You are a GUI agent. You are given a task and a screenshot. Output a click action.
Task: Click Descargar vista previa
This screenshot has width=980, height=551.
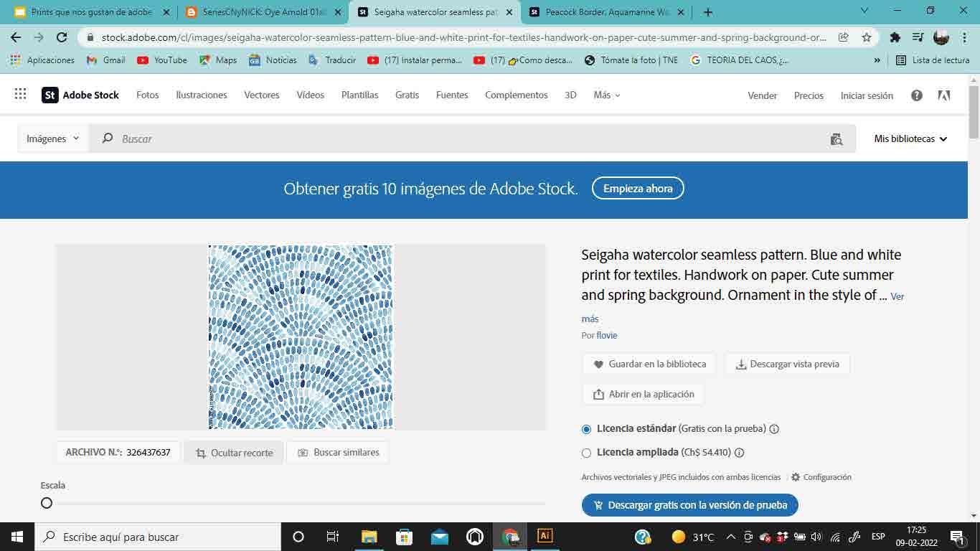tap(787, 364)
